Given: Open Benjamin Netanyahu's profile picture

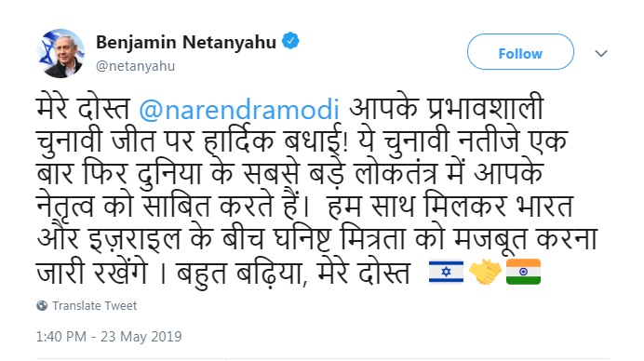Looking at the screenshot, I should (60, 53).
